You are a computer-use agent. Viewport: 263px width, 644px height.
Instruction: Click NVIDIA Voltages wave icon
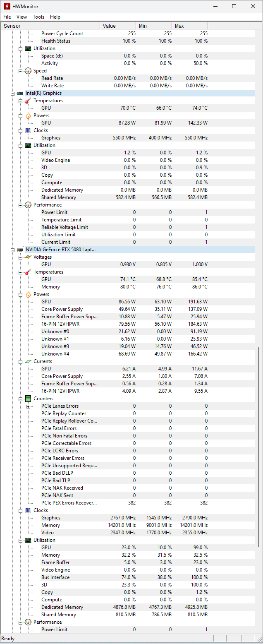[28, 257]
